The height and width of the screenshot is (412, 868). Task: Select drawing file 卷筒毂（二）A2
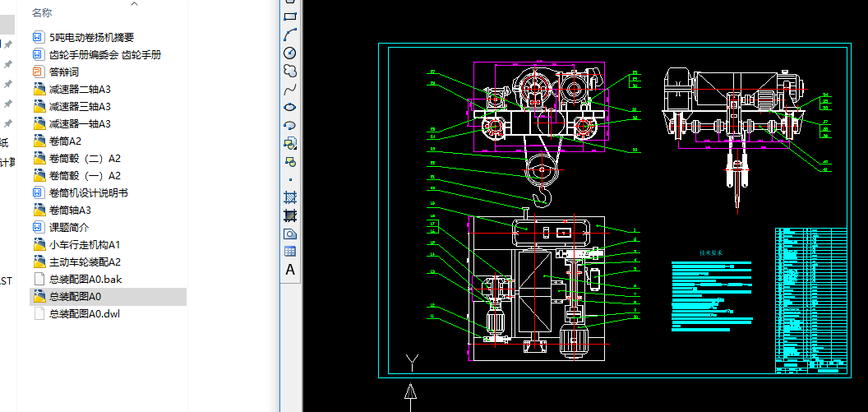coord(77,159)
